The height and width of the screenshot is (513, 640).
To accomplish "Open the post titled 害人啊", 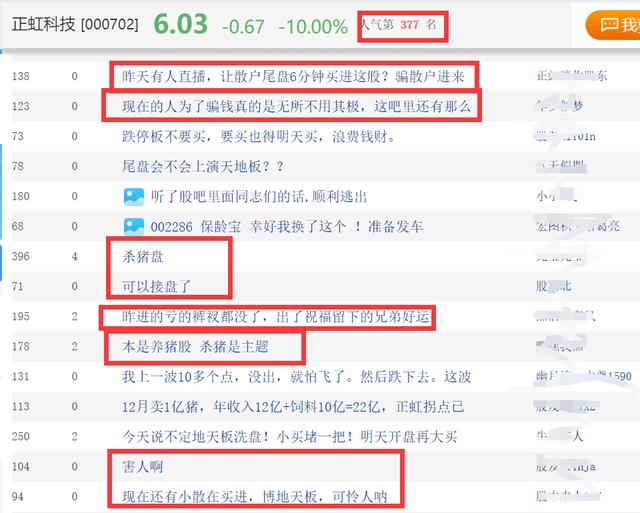I will (142, 466).
